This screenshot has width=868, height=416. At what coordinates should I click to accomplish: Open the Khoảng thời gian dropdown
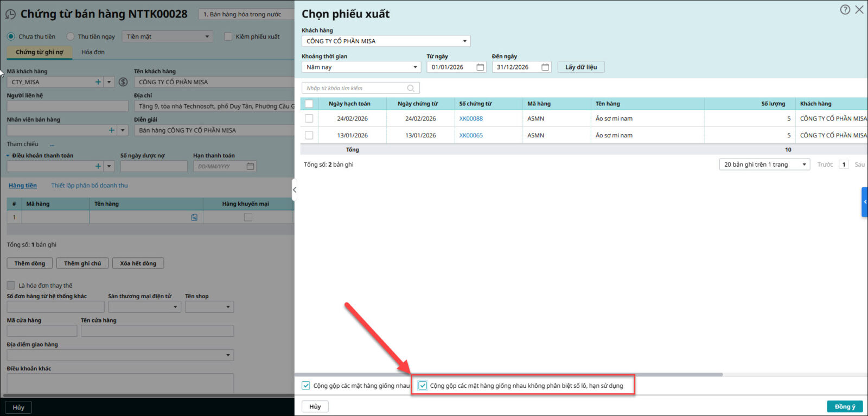[x=415, y=67]
